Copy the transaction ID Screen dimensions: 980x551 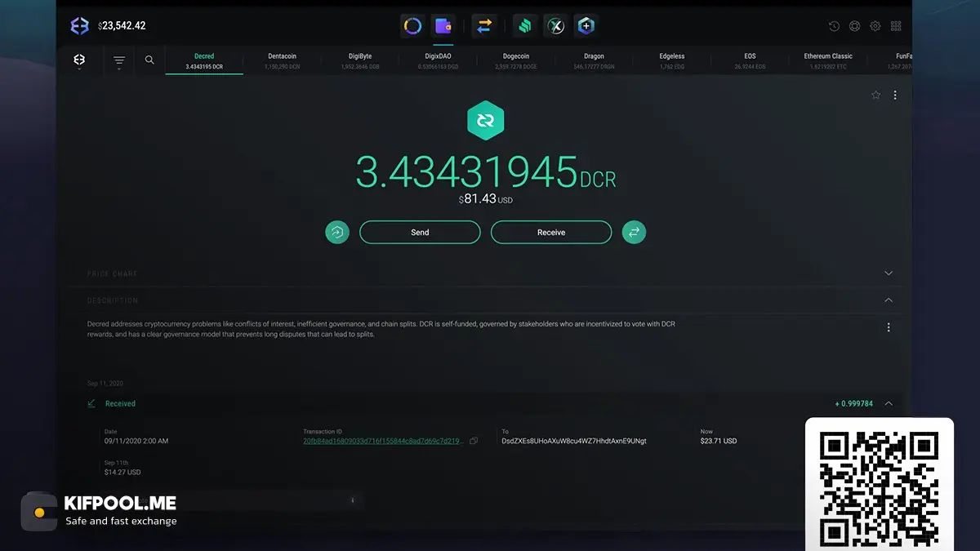point(474,441)
